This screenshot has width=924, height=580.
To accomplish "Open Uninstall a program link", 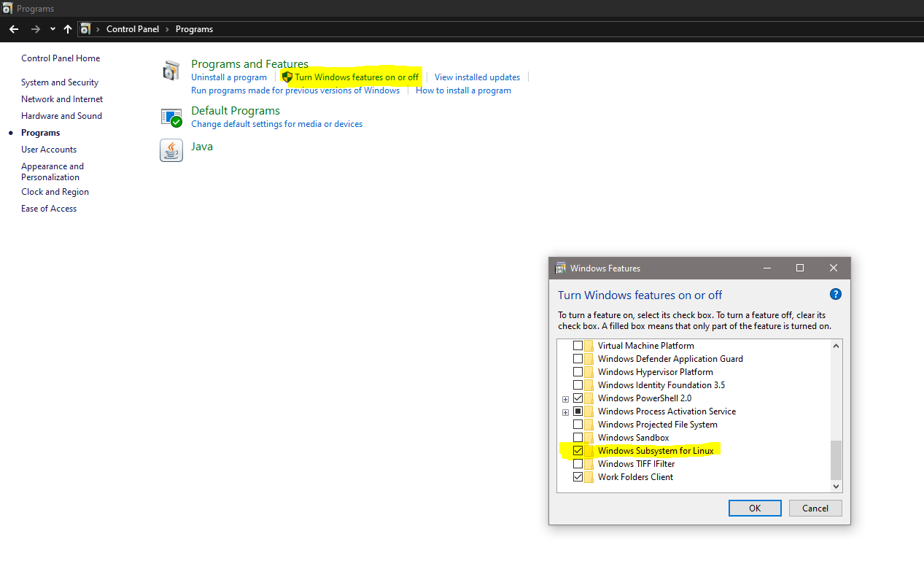I will [229, 77].
